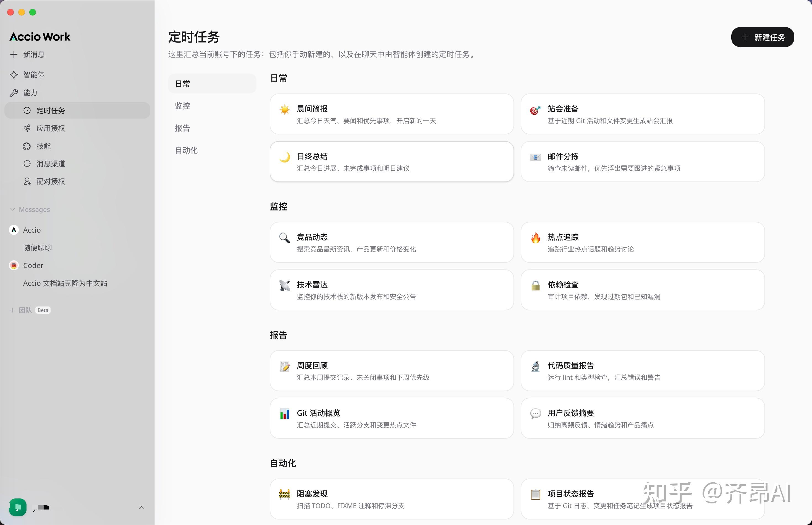The width and height of the screenshot is (812, 525).
Task: Select the 自动化 category tab
Action: click(x=212, y=150)
